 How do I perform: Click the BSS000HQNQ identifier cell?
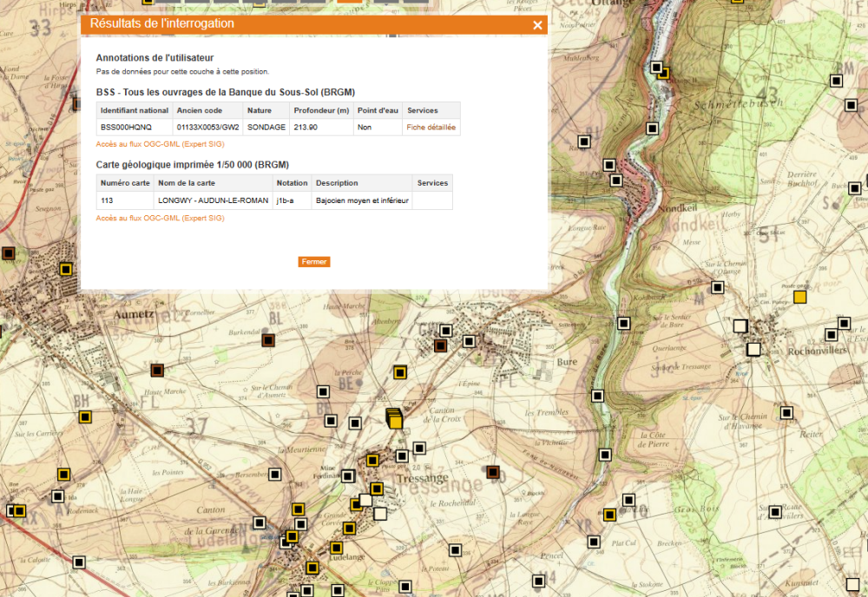point(127,128)
